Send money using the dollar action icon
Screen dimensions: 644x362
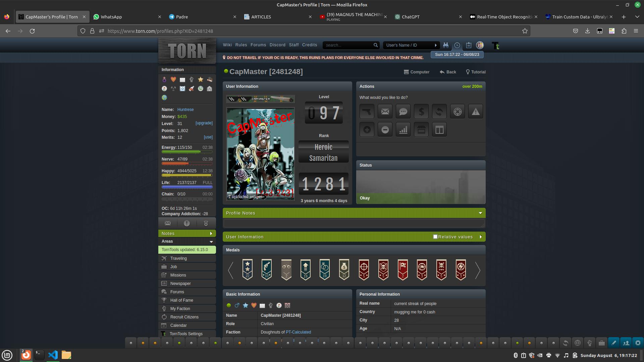tap(421, 112)
